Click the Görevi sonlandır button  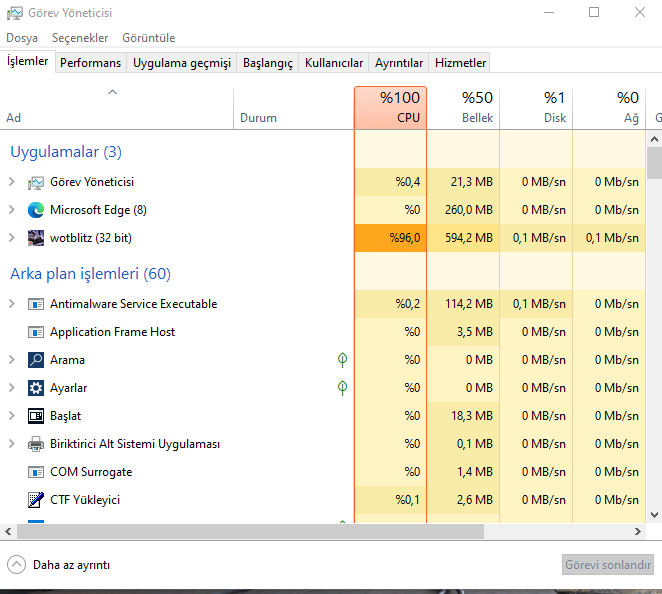tap(608, 565)
